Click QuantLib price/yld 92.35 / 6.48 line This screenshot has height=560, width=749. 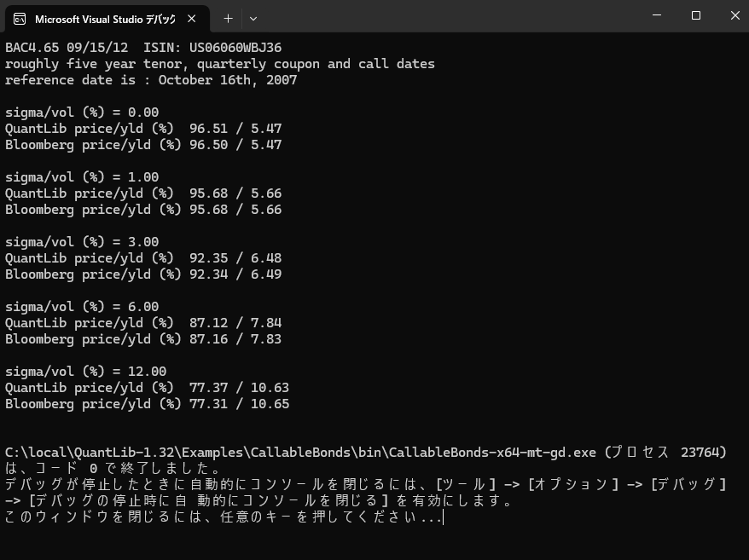143,259
